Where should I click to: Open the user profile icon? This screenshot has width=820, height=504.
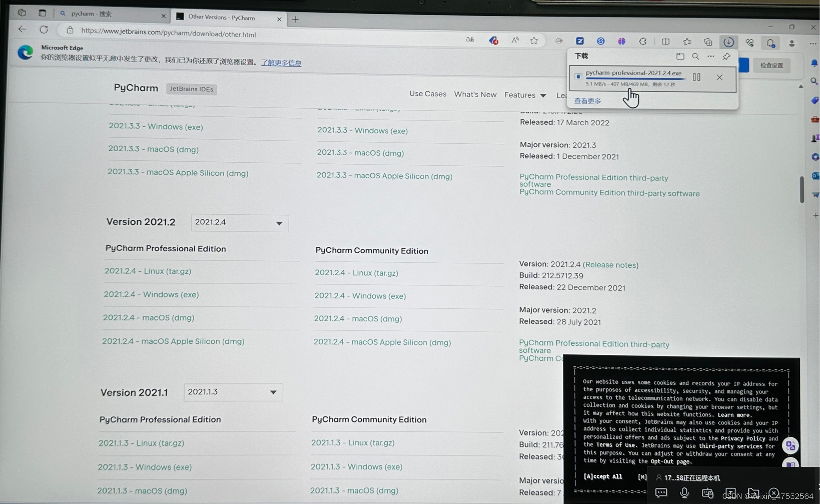[x=792, y=43]
